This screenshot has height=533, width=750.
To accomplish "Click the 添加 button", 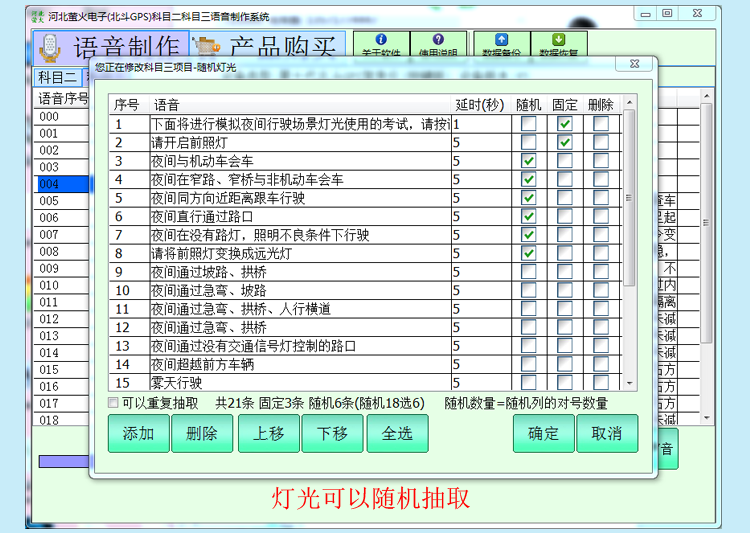I will tap(139, 433).
